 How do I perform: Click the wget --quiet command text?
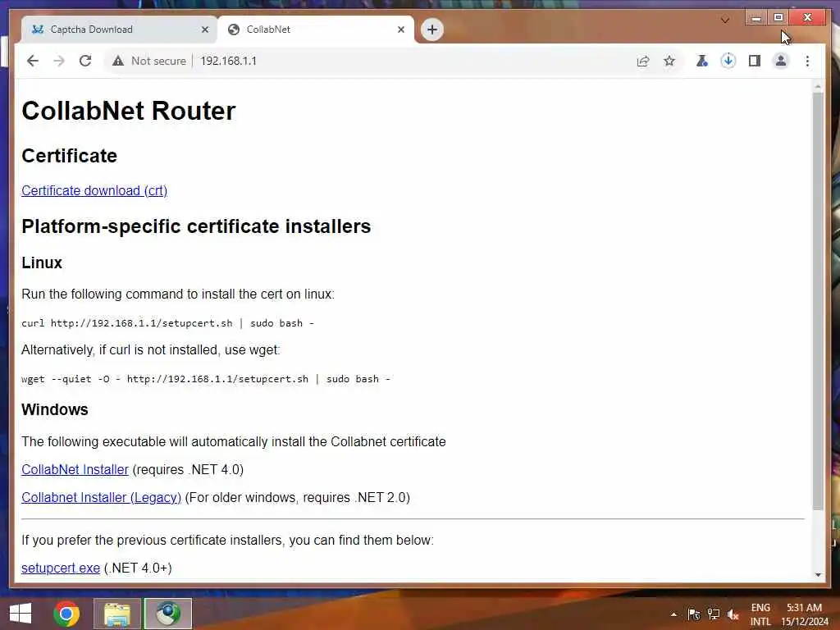[x=206, y=379]
